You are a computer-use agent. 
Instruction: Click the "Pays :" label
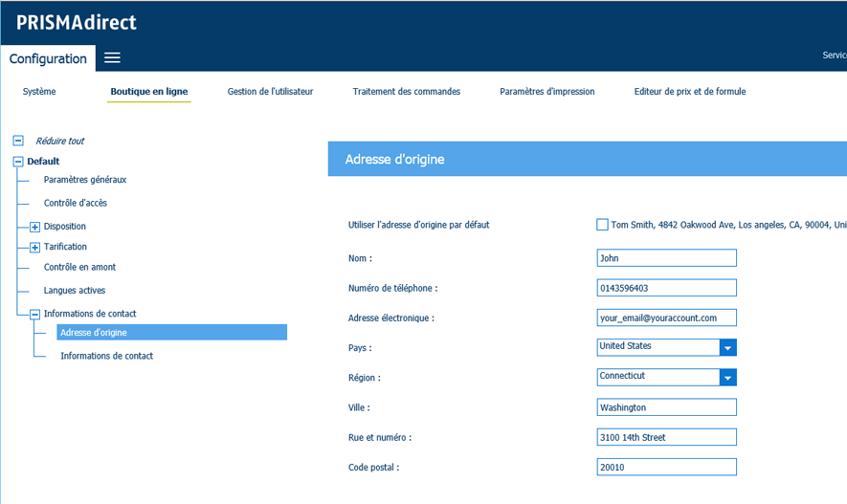[x=360, y=348]
